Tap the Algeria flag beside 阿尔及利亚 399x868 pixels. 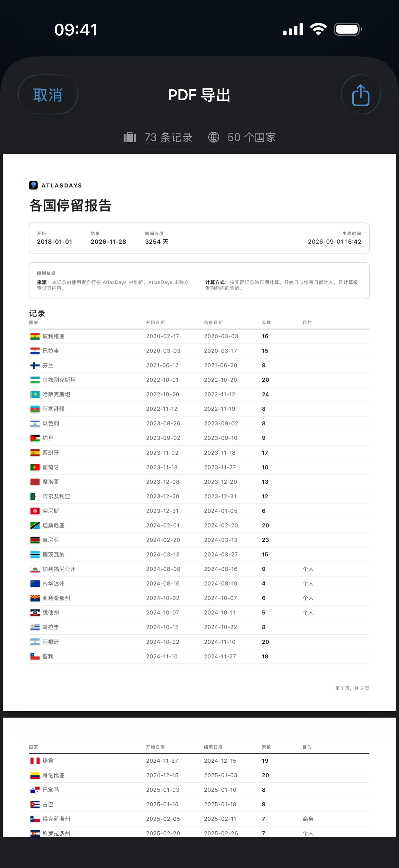tap(35, 496)
